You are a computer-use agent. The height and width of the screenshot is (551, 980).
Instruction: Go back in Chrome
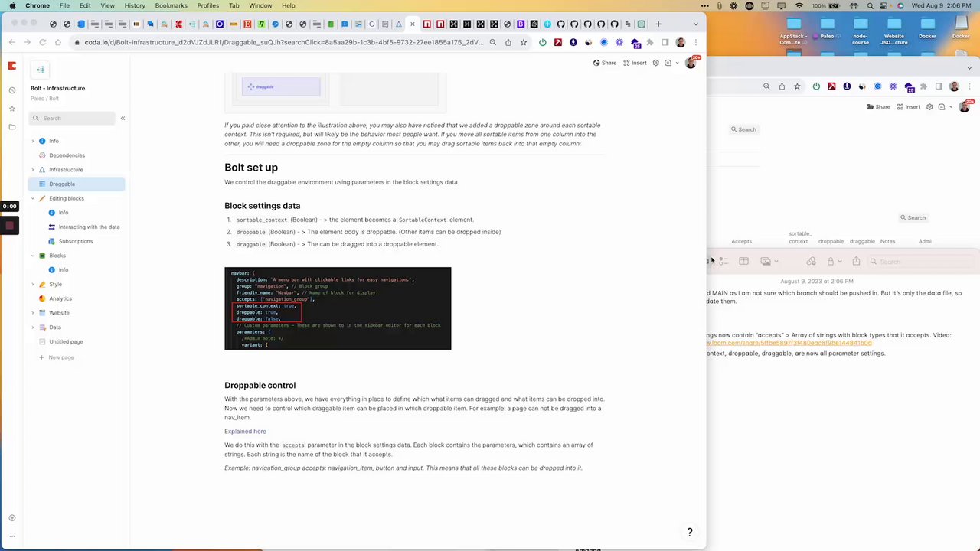point(12,42)
